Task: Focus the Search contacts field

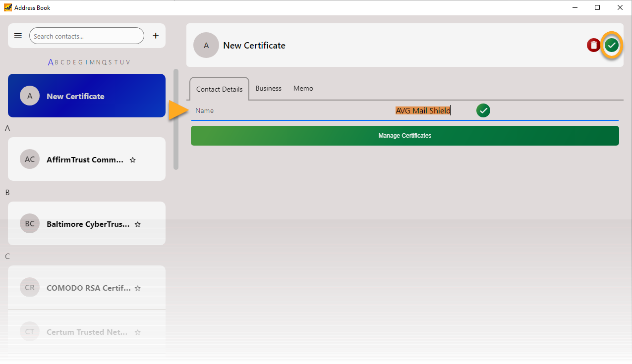Action: point(87,36)
